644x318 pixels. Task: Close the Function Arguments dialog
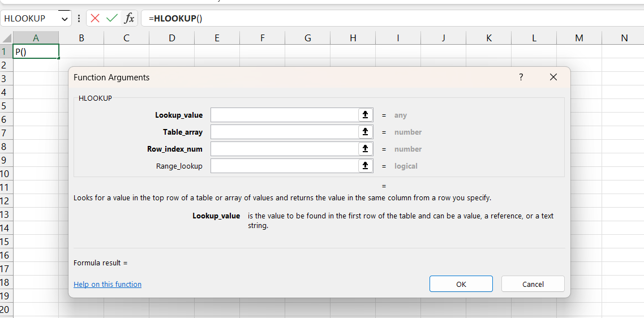pyautogui.click(x=553, y=77)
